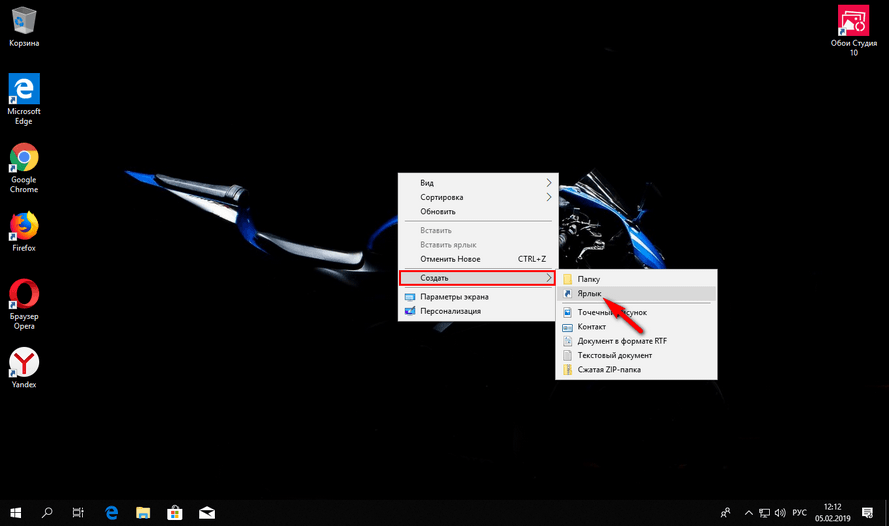Show hidden tray icons chevron
889x526 pixels.
point(748,513)
